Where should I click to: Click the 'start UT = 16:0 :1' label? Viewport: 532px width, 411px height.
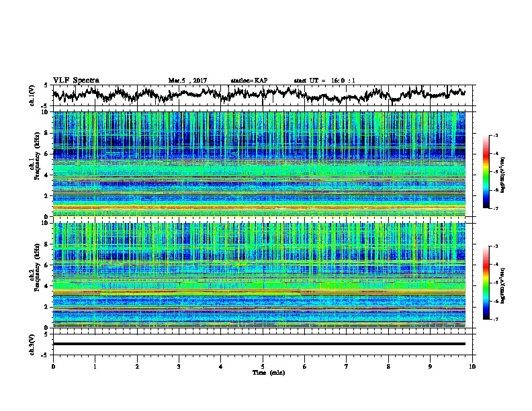324,81
